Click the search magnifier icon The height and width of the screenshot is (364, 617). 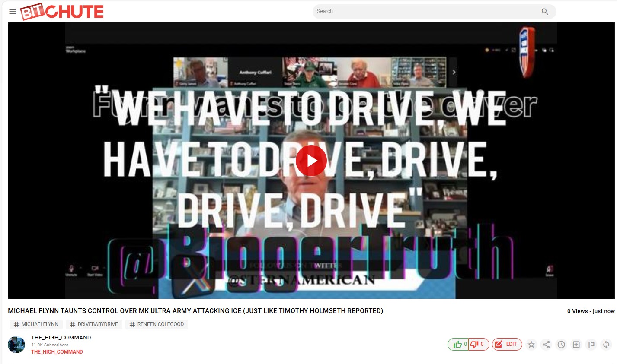click(545, 12)
